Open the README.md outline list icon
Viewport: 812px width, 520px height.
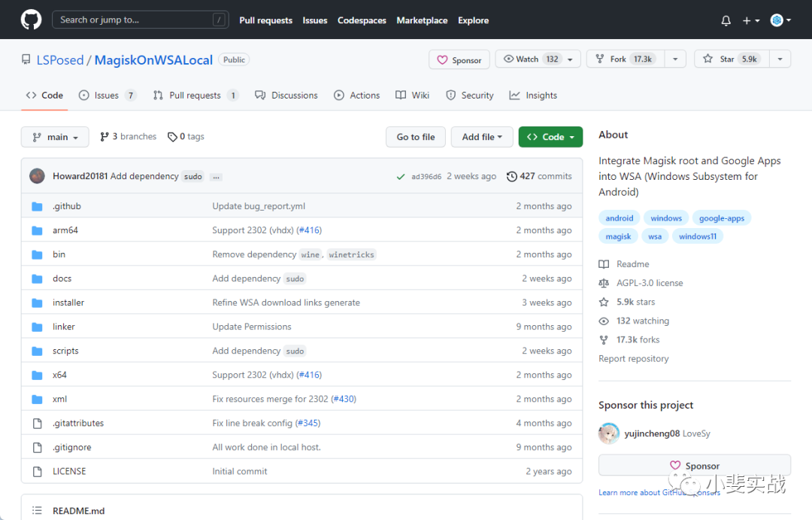(37, 510)
